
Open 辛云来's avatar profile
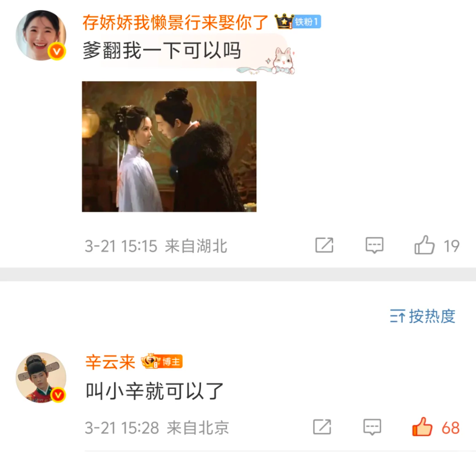41,377
